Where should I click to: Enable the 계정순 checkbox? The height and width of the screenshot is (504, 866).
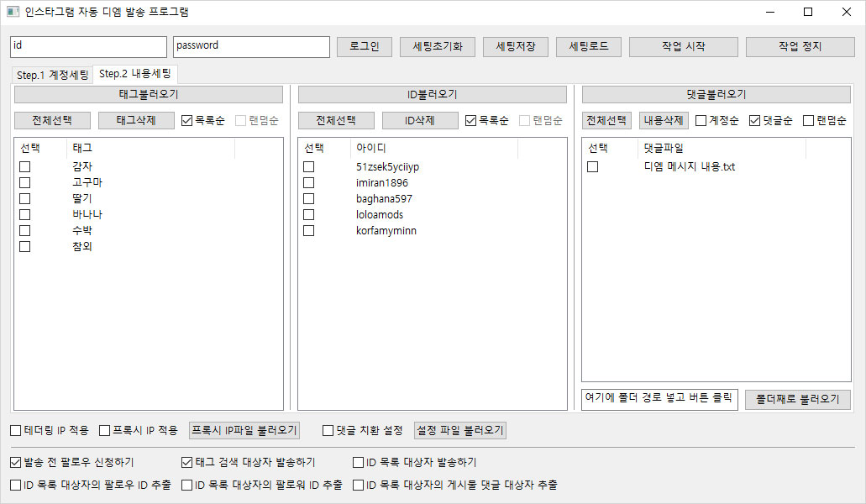click(701, 120)
